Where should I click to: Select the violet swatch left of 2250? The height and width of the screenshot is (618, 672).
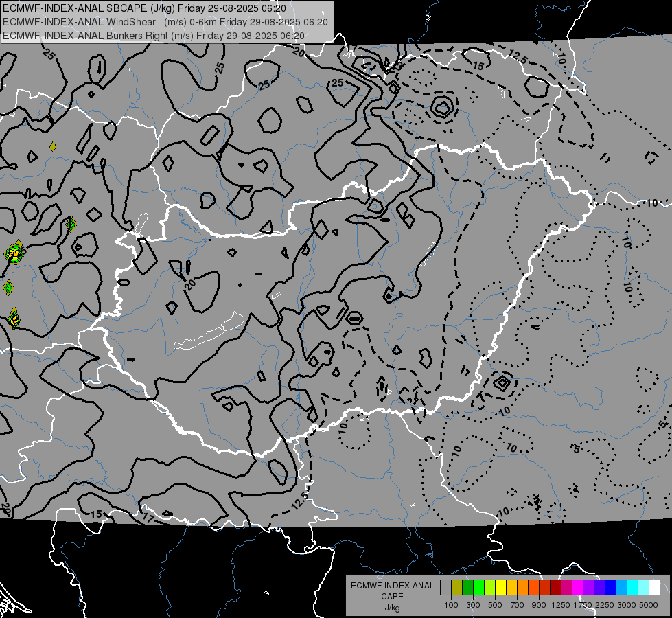click(x=599, y=588)
